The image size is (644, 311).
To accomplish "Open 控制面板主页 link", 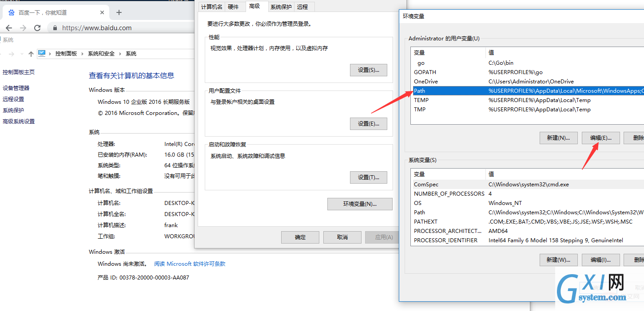I will pos(19,72).
